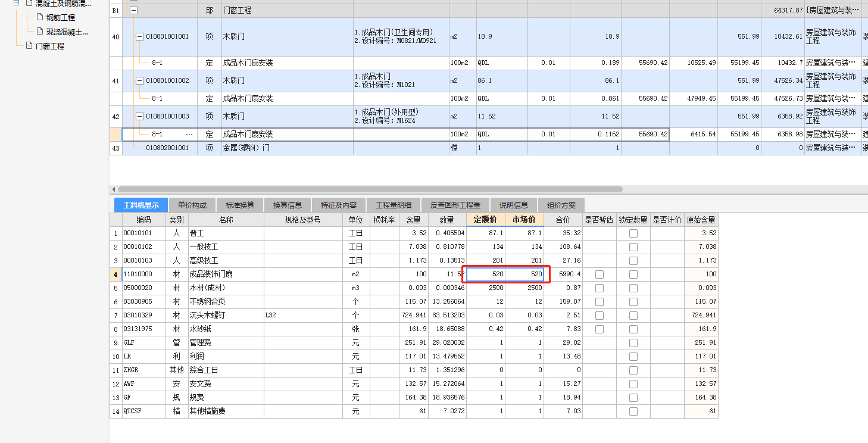The image size is (868, 443).
Task: Click code cell QTCSF
Action: (x=143, y=411)
